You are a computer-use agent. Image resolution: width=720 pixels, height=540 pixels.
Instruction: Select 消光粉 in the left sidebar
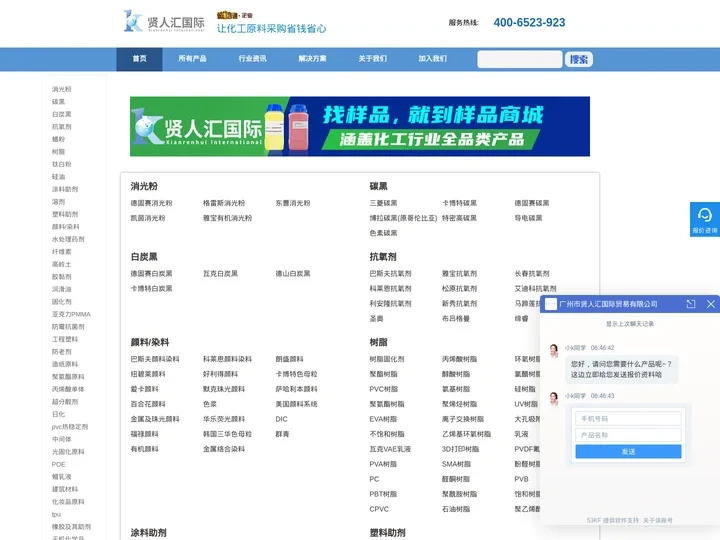[62, 89]
